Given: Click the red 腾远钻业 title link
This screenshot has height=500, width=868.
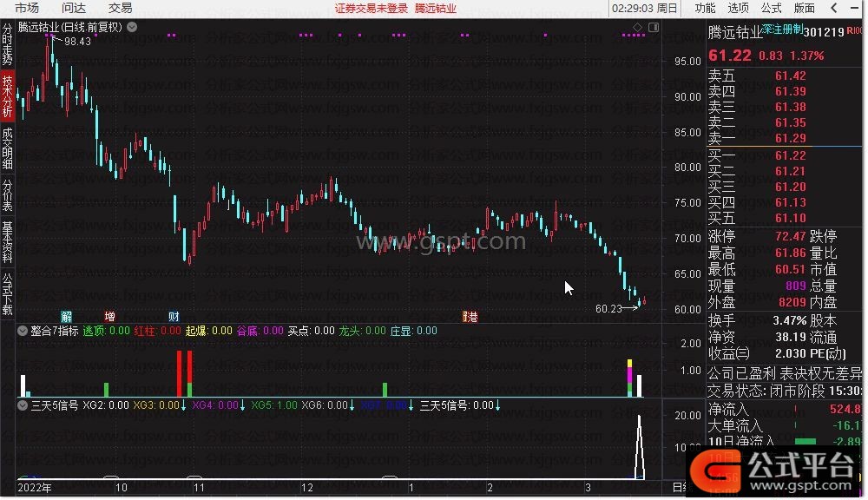Looking at the screenshot, I should click(x=436, y=9).
